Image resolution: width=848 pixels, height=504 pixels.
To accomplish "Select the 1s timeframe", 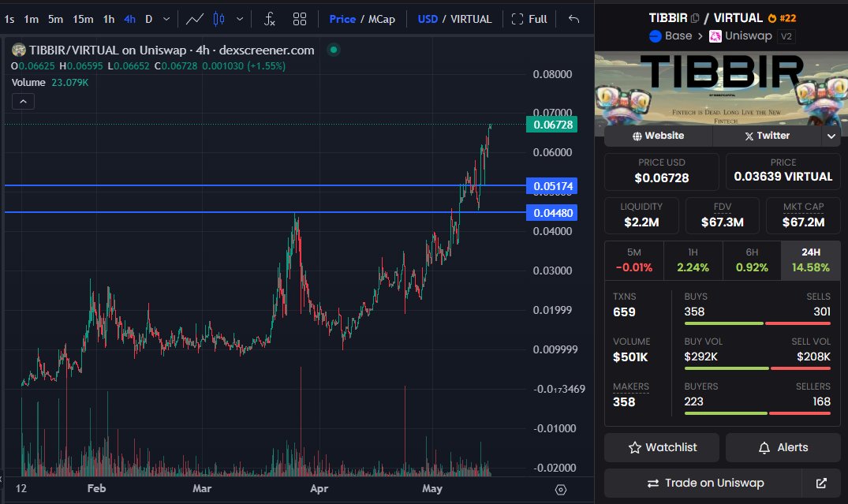I will tap(9, 20).
